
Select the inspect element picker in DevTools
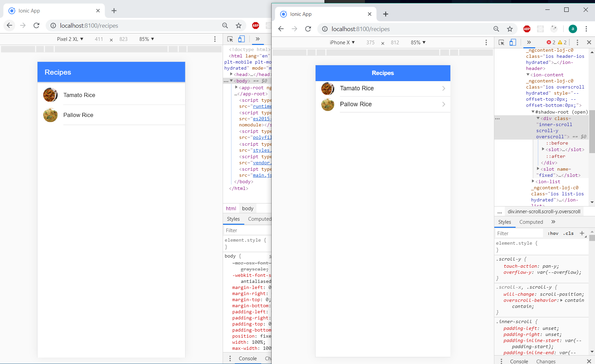point(501,42)
